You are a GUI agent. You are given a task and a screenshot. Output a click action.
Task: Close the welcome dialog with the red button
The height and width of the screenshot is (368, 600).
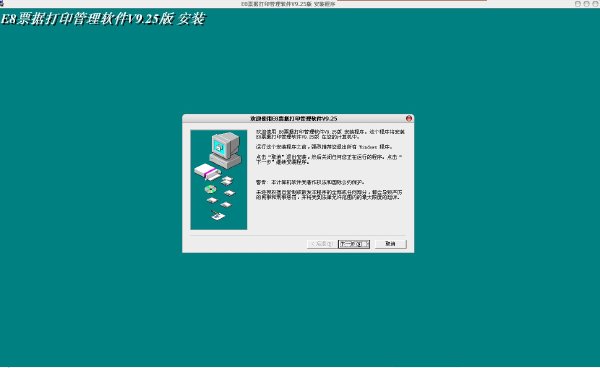click(x=409, y=119)
